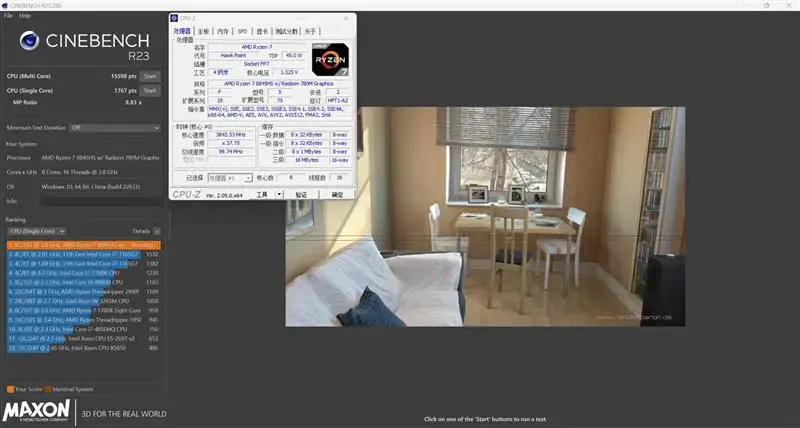800x428 pixels.
Task: Click the multi core score 15598 pts
Action: pyautogui.click(x=124, y=76)
